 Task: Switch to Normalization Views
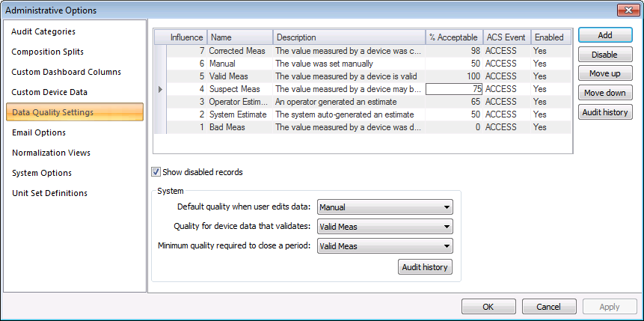(x=51, y=153)
